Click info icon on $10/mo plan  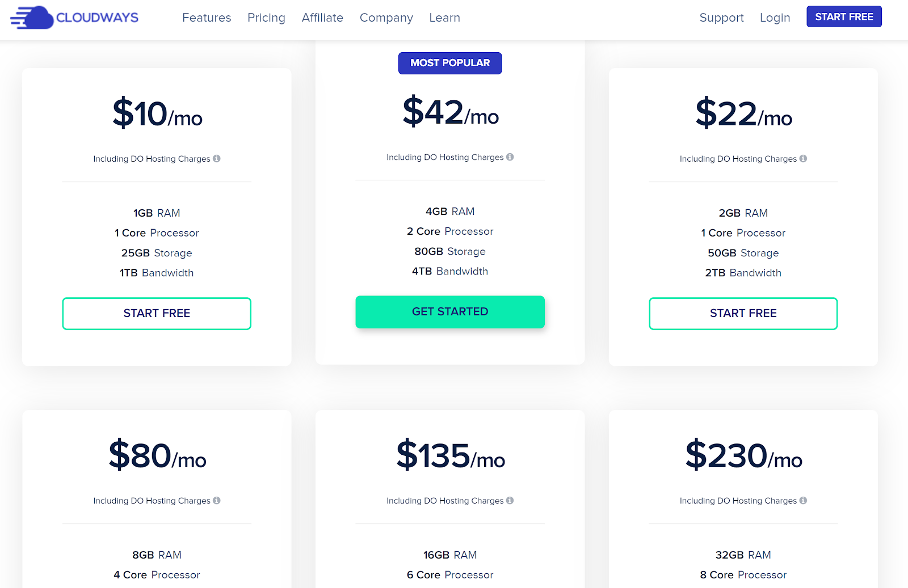(x=217, y=159)
